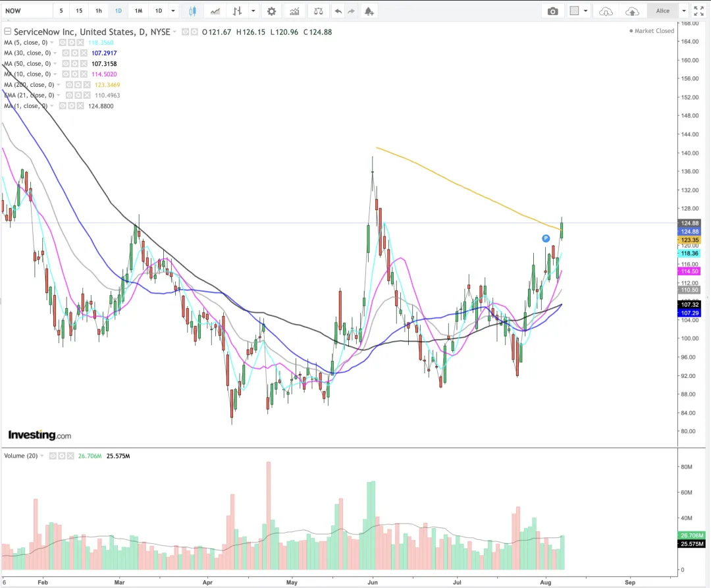Click the NOW symbol search field
711x588 pixels.
[27, 11]
